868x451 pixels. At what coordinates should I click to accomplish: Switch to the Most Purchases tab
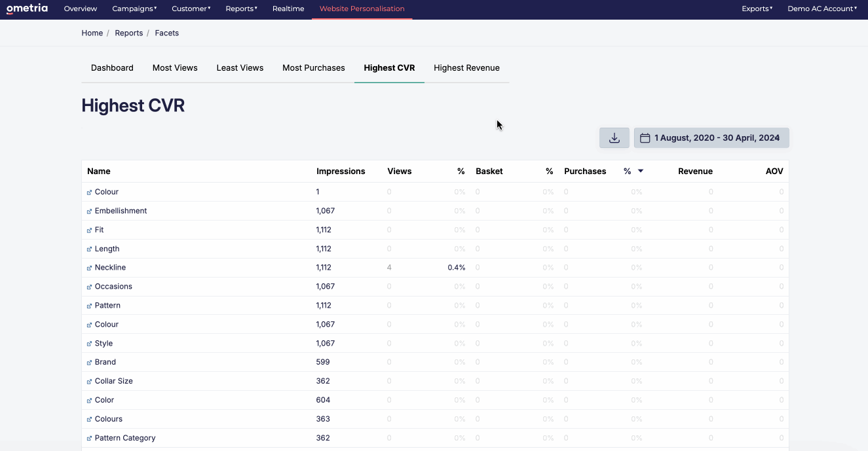[x=313, y=68]
